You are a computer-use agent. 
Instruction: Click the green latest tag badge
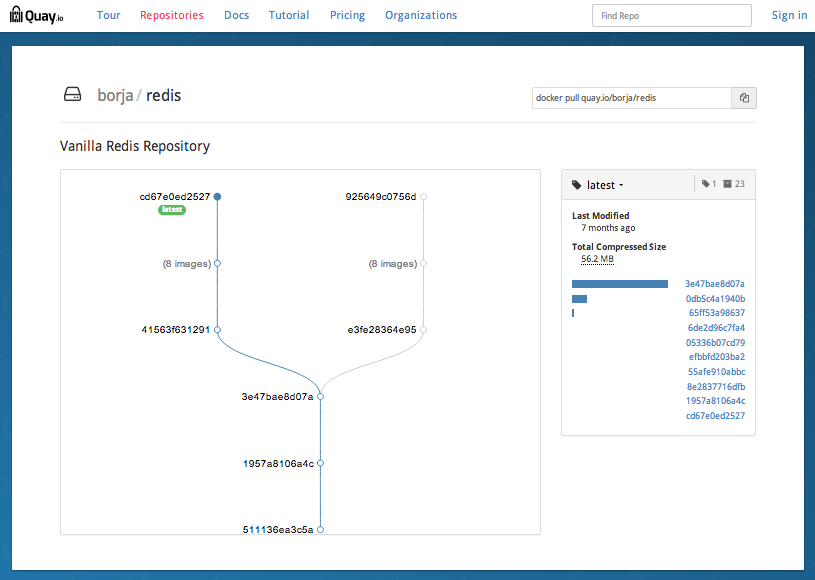click(172, 209)
